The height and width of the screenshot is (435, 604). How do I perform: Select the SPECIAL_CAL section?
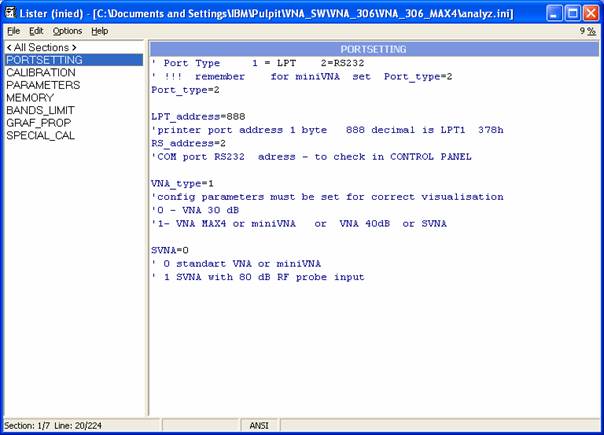[x=40, y=135]
